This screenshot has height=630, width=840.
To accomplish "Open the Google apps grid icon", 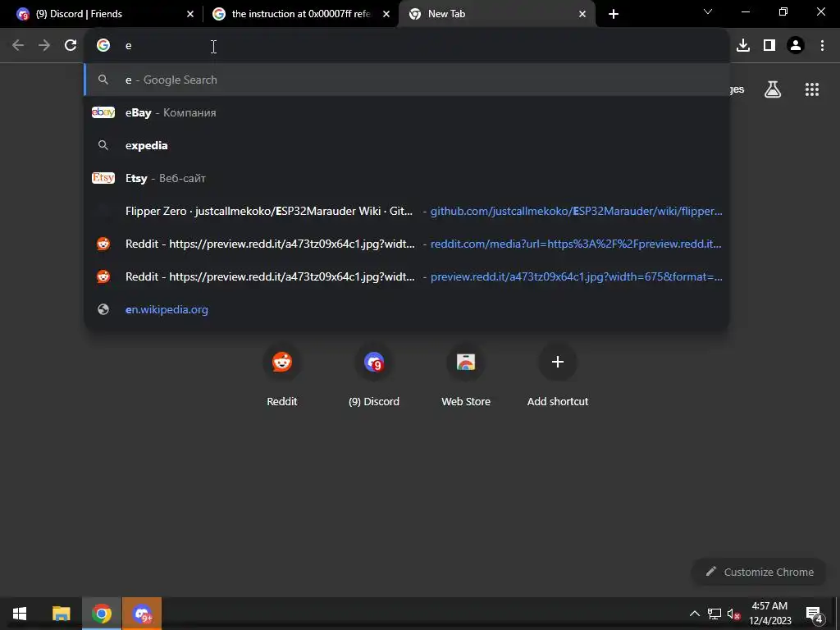I will click(812, 89).
